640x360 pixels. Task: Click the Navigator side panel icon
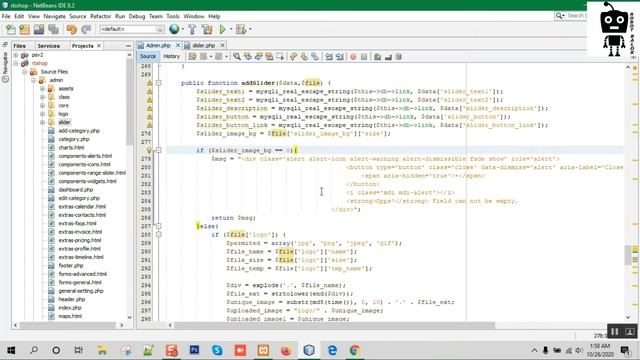5,67
